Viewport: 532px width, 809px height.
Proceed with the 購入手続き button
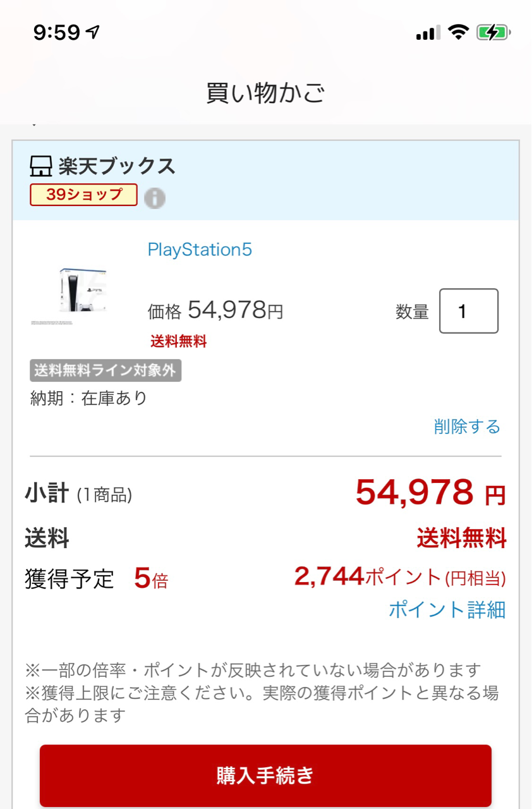(265, 775)
